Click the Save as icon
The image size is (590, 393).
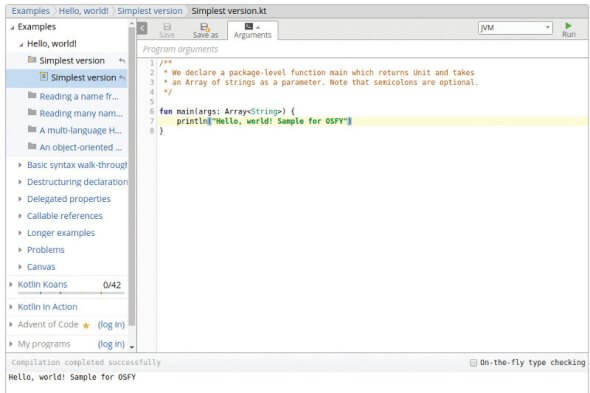[205, 30]
